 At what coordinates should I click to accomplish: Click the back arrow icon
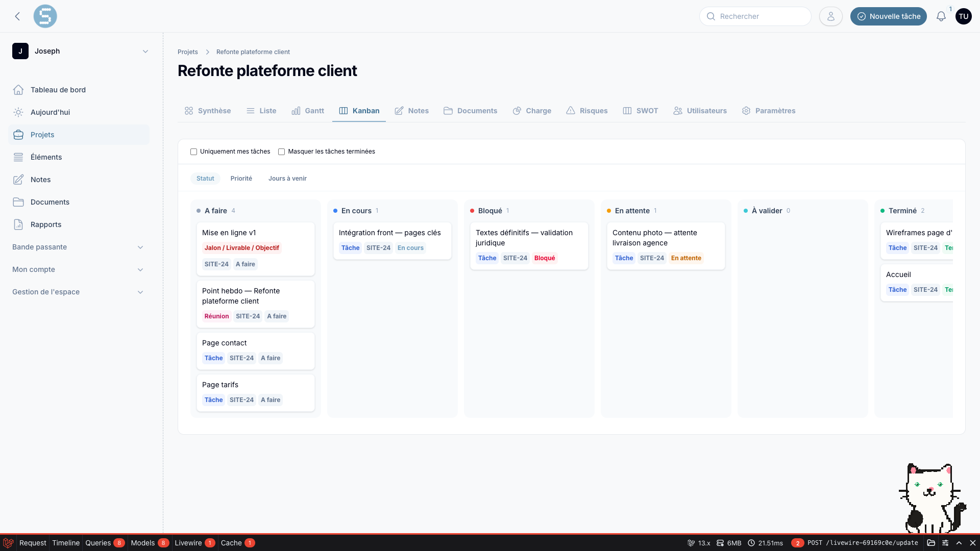point(17,16)
